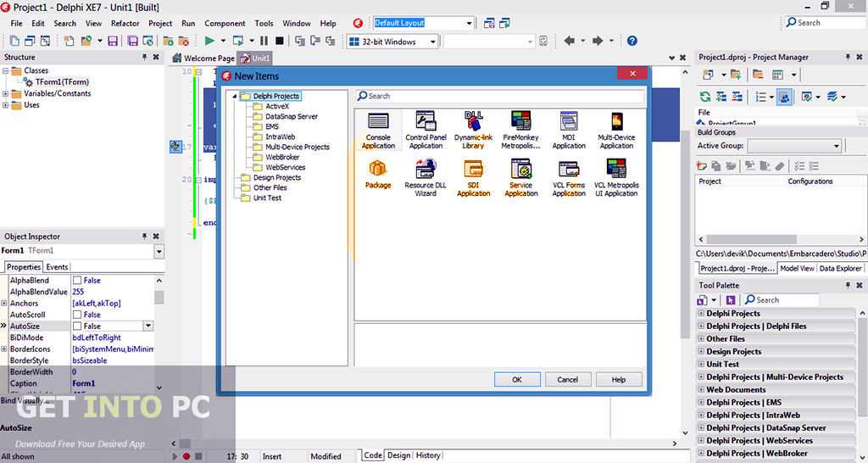This screenshot has height=463, width=868.
Task: Expand the Uses node in Structure
Action: point(6,105)
